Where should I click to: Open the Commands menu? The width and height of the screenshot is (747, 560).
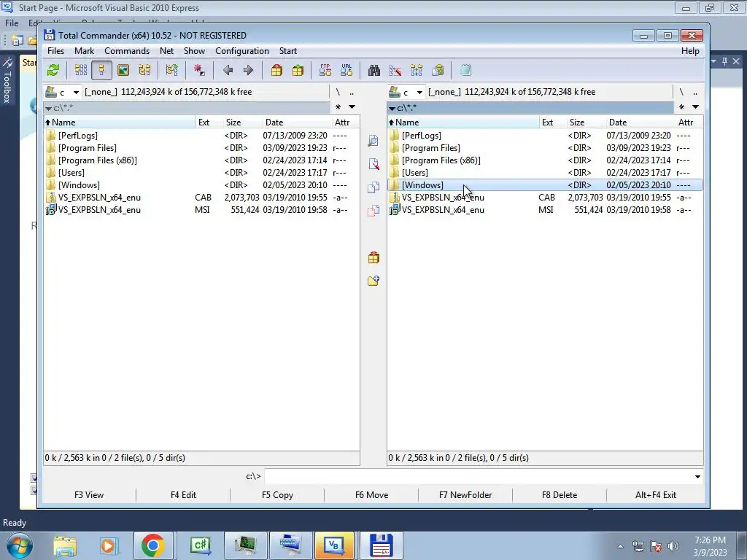[x=127, y=51]
